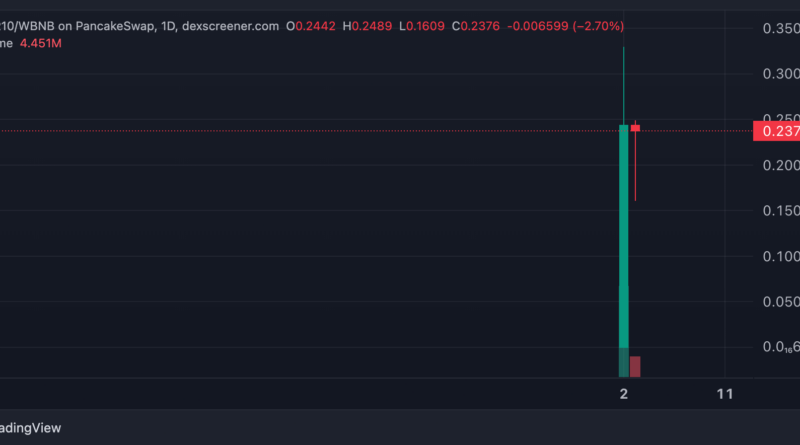Click the red 0.237 current price tag

point(776,131)
